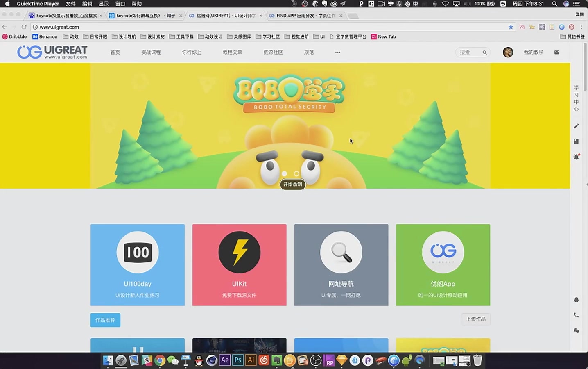The height and width of the screenshot is (369, 588).
Task: Open the 优阁App card
Action: tap(443, 265)
